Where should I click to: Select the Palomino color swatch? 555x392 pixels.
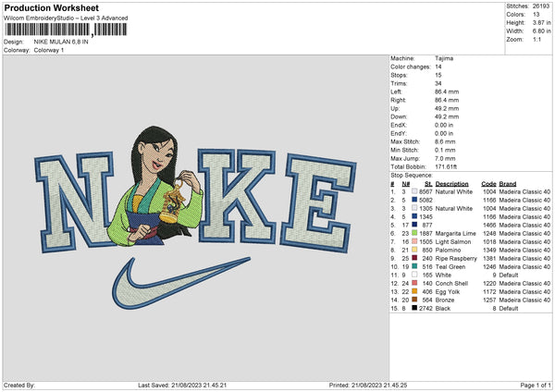click(x=414, y=250)
